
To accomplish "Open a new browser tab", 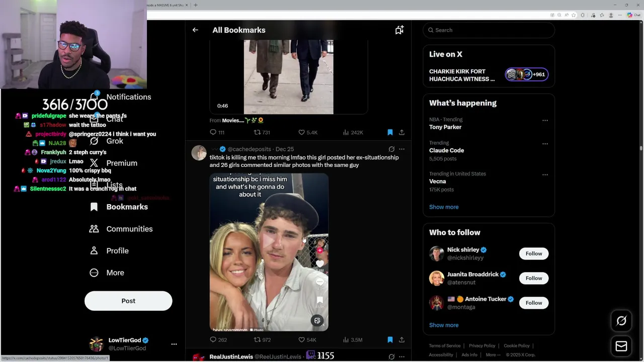I will coord(196,5).
